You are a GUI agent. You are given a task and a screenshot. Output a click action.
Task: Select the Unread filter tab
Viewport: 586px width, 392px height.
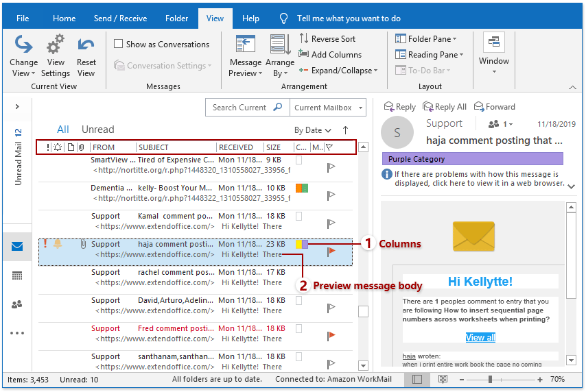pyautogui.click(x=97, y=130)
